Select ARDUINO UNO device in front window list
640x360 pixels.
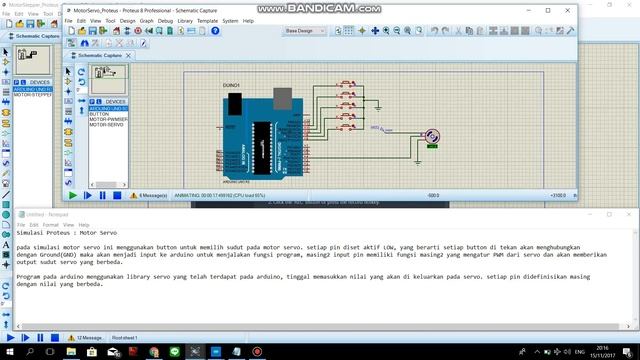click(x=108, y=109)
